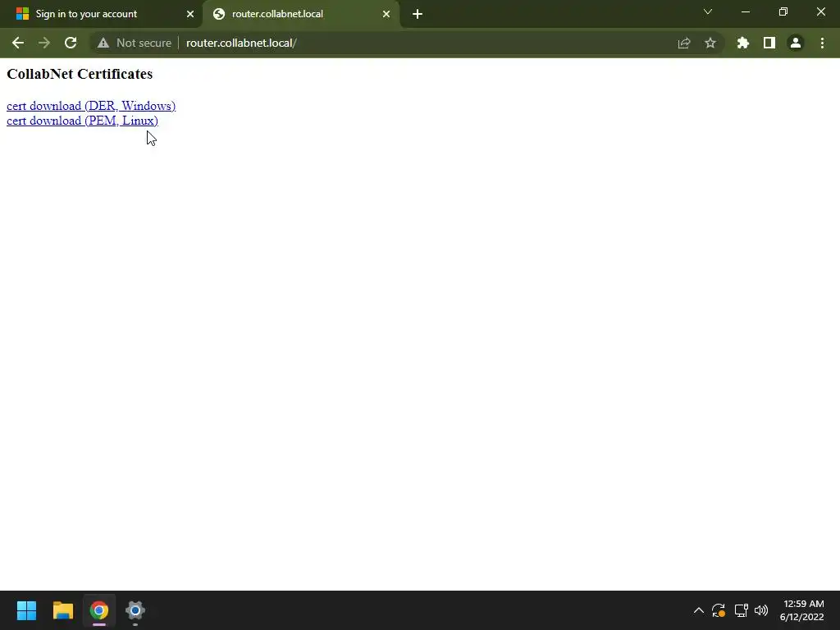Bookmark this page with the star icon
The width and height of the screenshot is (840, 630).
[710, 43]
